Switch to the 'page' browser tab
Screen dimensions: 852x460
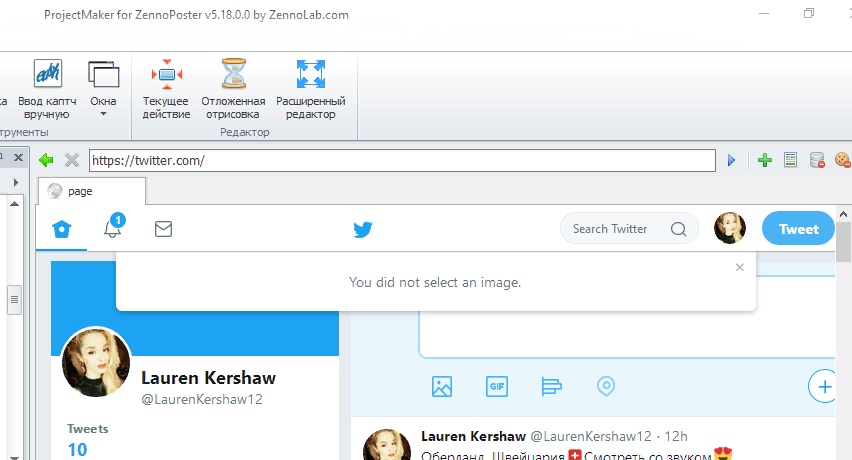click(x=91, y=191)
